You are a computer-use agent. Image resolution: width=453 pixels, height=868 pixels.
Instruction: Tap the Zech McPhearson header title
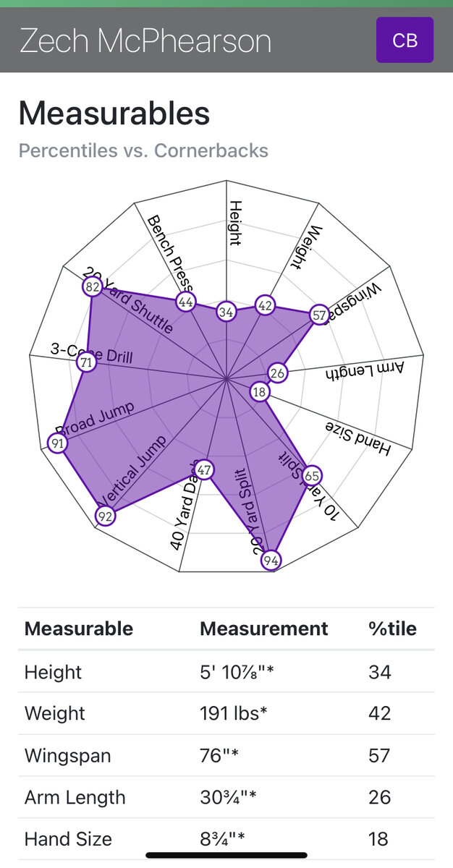click(x=145, y=41)
